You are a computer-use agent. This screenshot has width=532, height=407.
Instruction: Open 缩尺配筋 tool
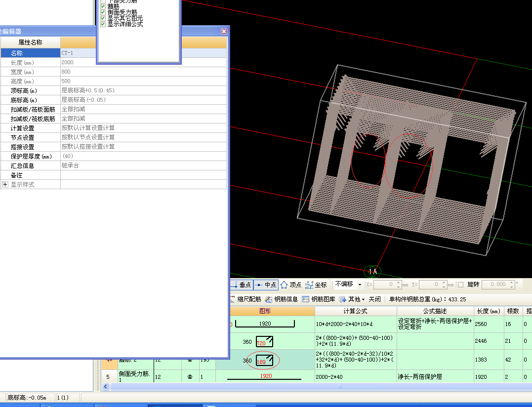246,299
